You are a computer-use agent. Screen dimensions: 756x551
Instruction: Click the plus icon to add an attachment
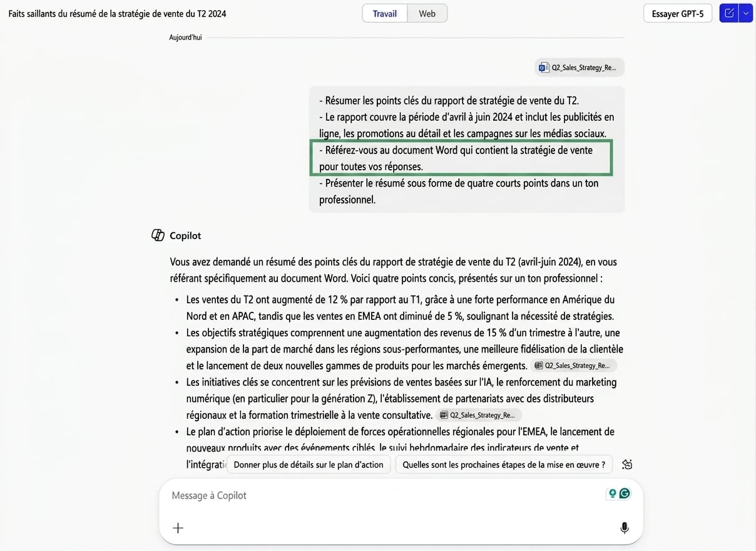click(178, 528)
